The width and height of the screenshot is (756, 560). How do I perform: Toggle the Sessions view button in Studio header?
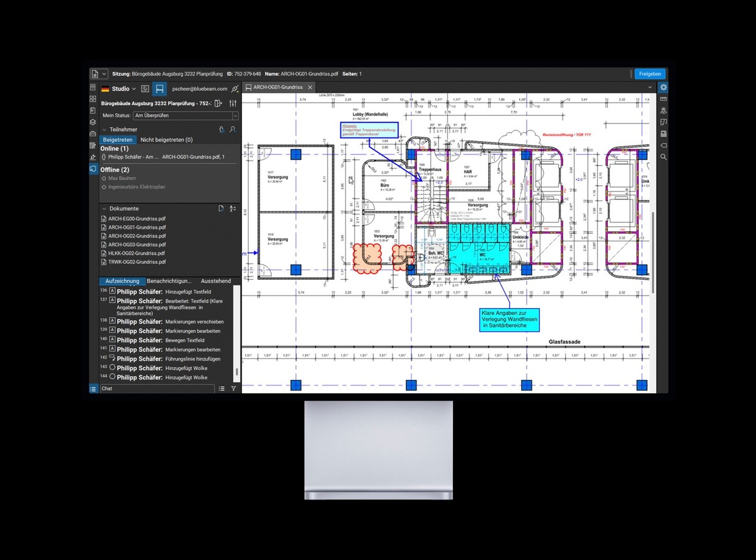point(160,89)
